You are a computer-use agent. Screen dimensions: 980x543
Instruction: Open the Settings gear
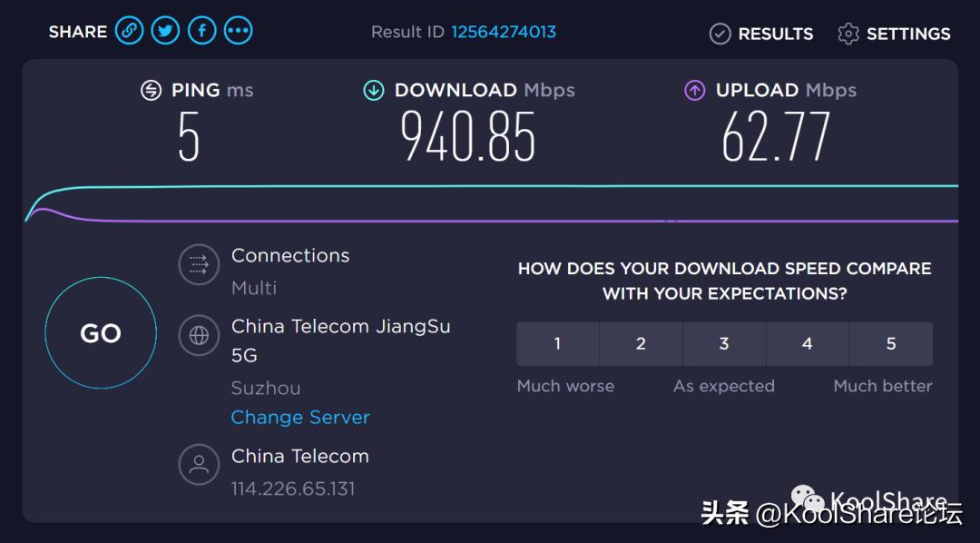coord(848,34)
